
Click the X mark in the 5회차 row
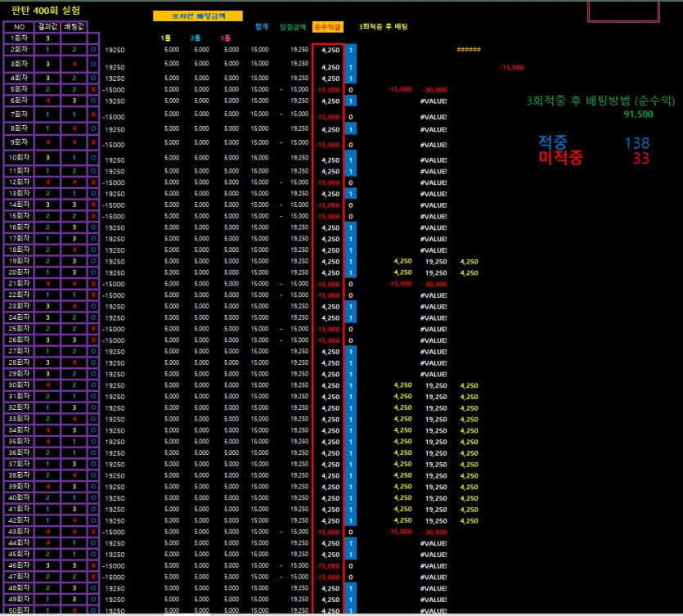pyautogui.click(x=93, y=90)
